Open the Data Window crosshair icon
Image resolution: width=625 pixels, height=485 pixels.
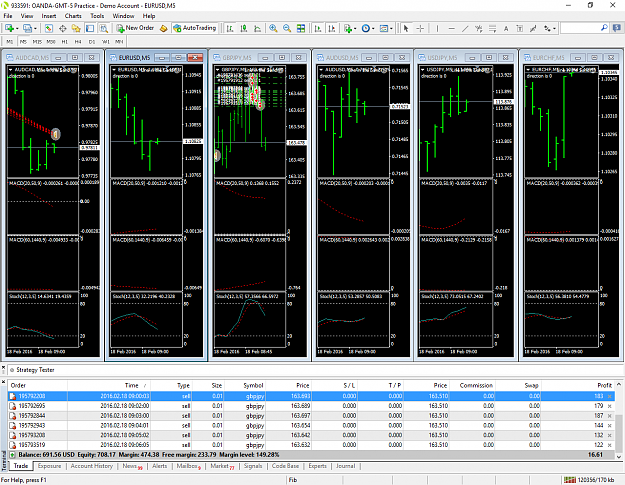63,28
